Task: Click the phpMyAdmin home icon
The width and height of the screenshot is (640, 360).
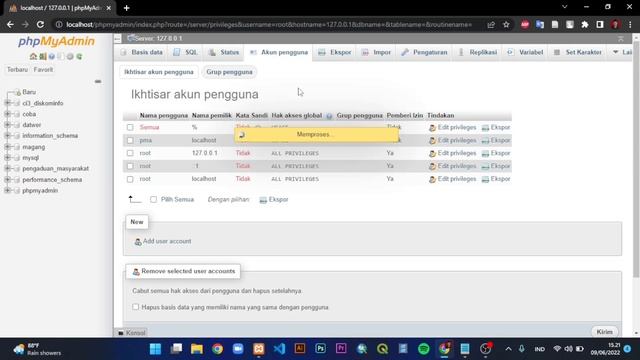Action: pos(33,56)
